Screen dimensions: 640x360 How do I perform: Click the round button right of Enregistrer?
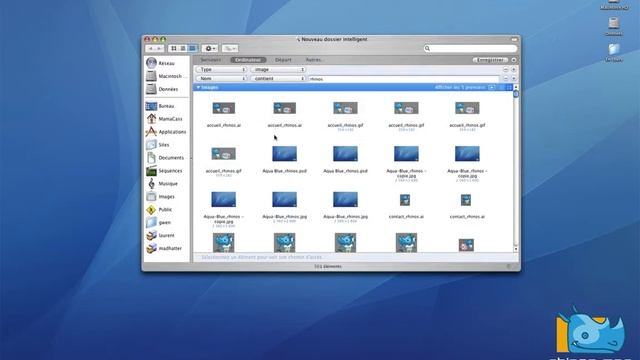[x=514, y=60]
